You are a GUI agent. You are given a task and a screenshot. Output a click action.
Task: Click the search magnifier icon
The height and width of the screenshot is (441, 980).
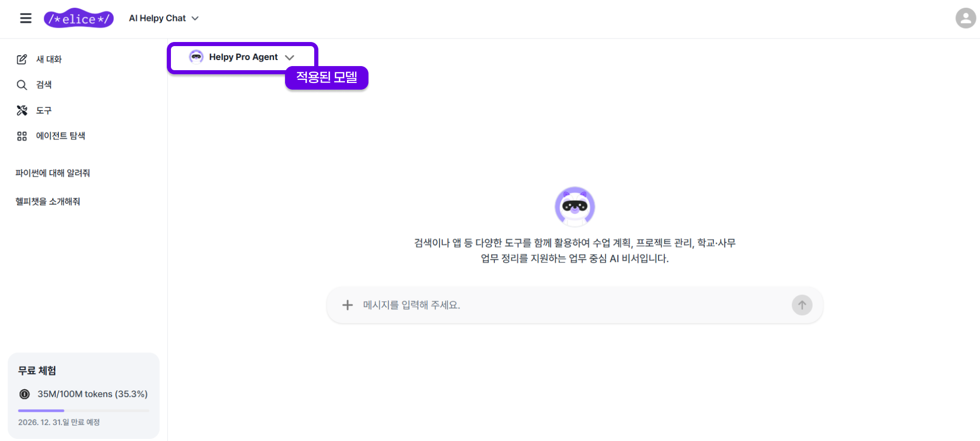click(21, 85)
